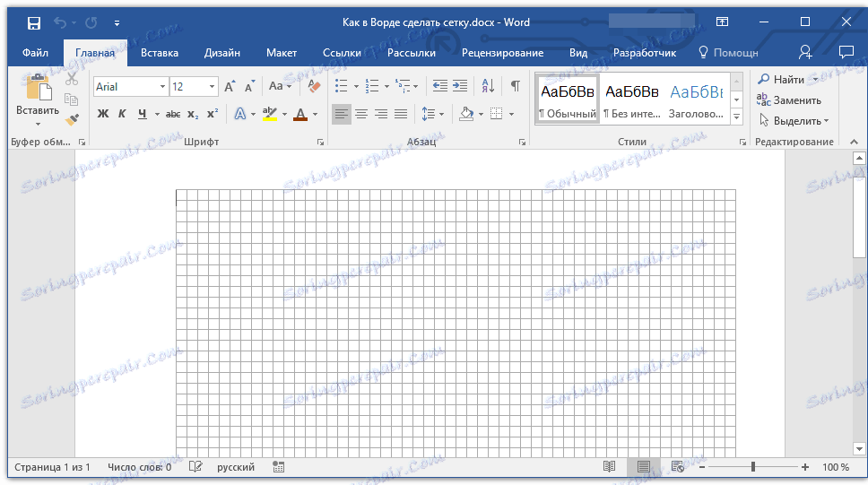The height and width of the screenshot is (485, 868).
Task: Decrease the paragraph indent
Action: [440, 86]
